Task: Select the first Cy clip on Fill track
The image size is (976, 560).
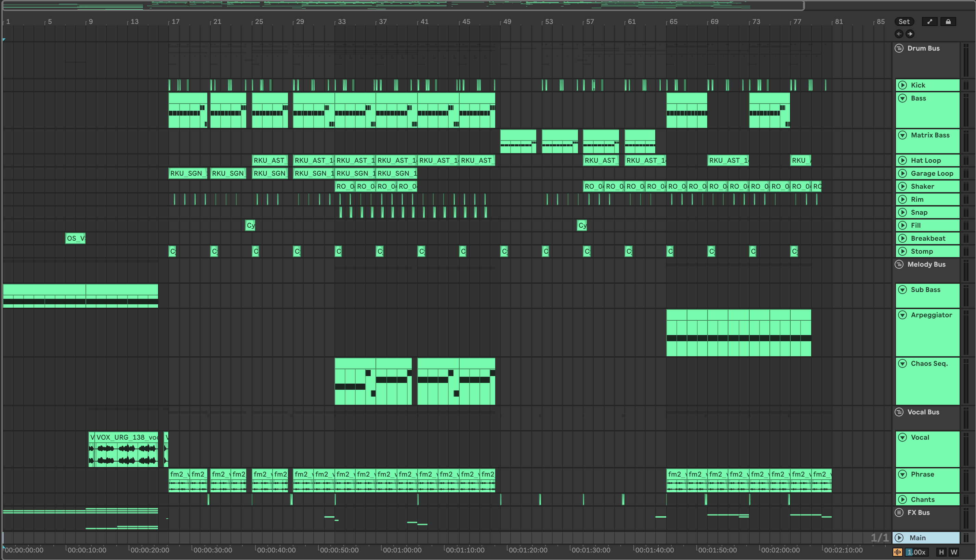Action: click(250, 225)
